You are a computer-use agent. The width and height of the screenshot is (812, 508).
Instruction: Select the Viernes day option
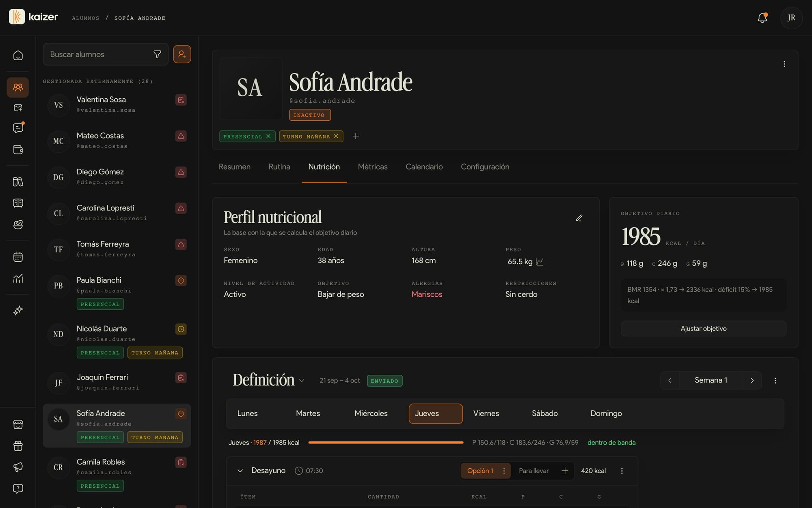(x=486, y=414)
